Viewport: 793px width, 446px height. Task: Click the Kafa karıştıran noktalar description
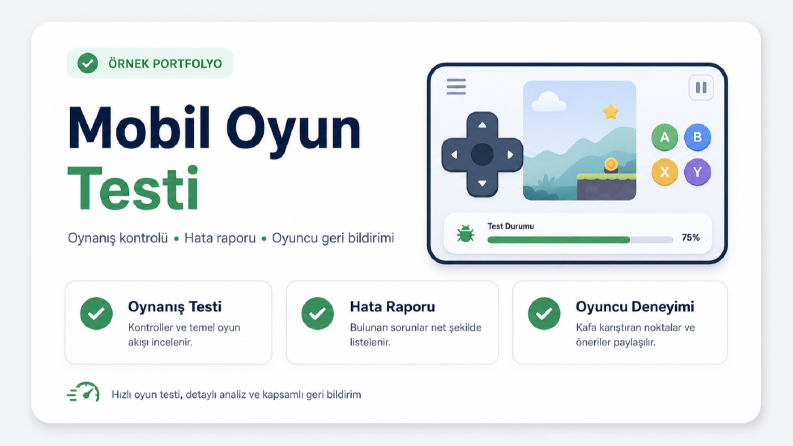635,335
